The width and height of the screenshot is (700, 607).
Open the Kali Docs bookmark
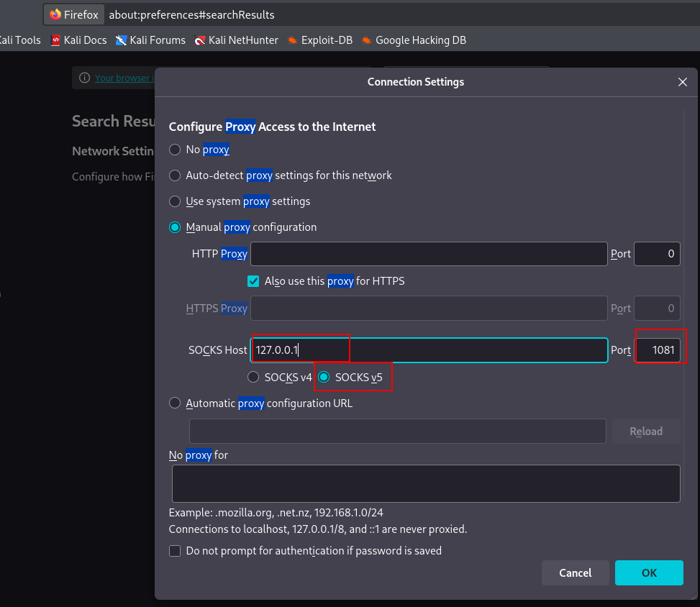(x=78, y=40)
